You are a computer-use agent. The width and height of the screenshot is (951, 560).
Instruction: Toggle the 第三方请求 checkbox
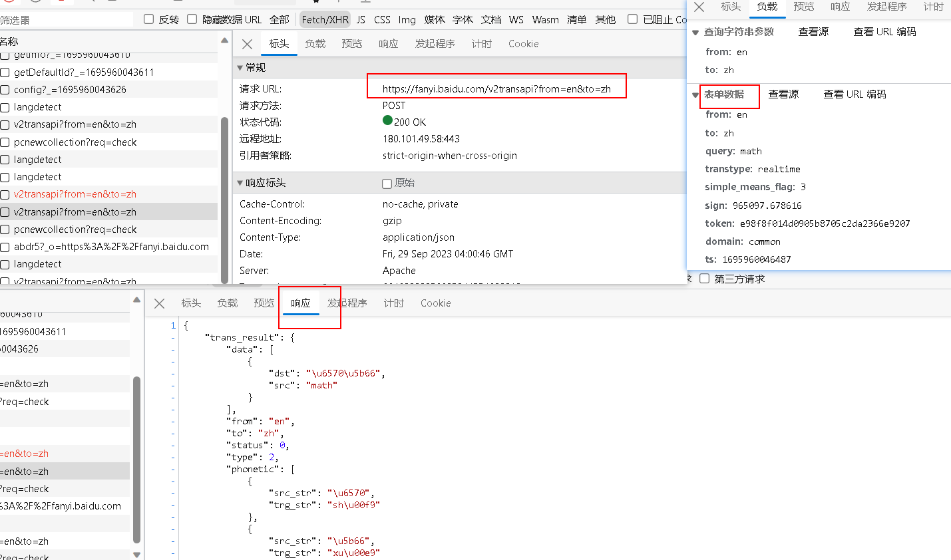tap(705, 279)
